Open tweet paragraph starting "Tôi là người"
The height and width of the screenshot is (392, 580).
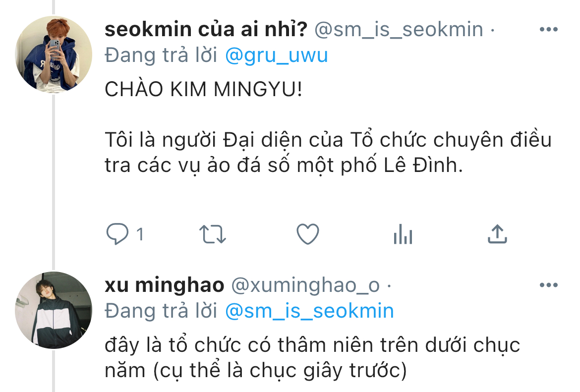(327, 153)
